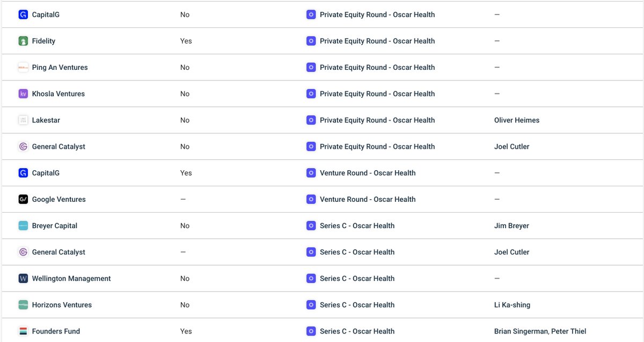Click the Lakestar logo icon

pos(23,120)
